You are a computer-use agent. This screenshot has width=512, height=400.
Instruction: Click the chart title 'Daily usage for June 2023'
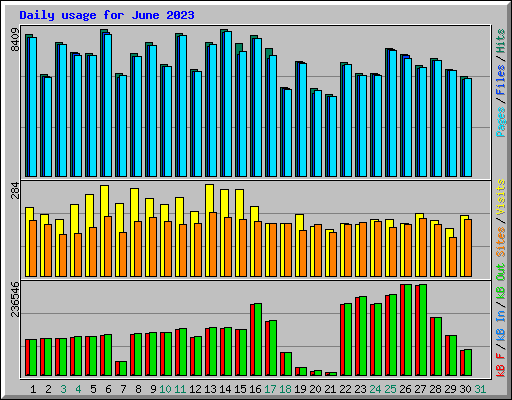click(x=107, y=15)
